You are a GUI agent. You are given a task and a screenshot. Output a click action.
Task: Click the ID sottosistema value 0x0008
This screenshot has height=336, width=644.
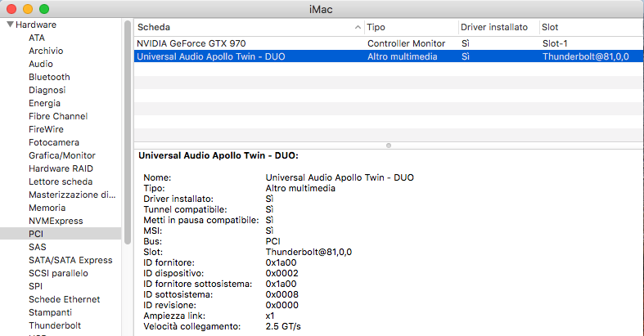click(x=281, y=294)
